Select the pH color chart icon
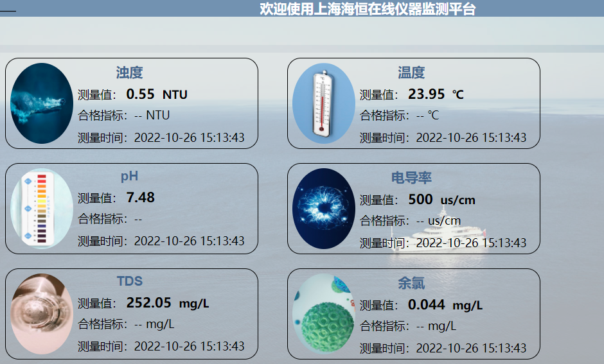 click(x=42, y=208)
